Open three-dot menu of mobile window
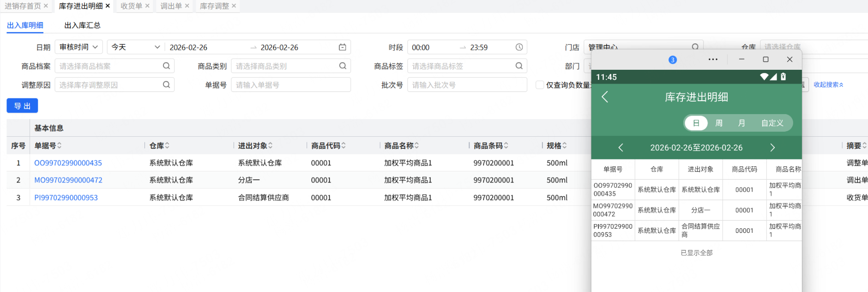 [x=713, y=60]
